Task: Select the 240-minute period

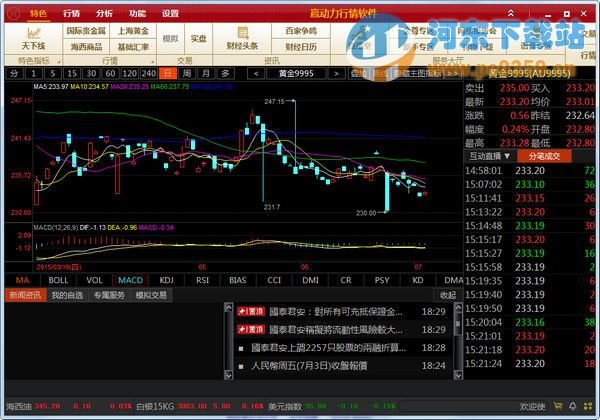Action: (x=148, y=73)
